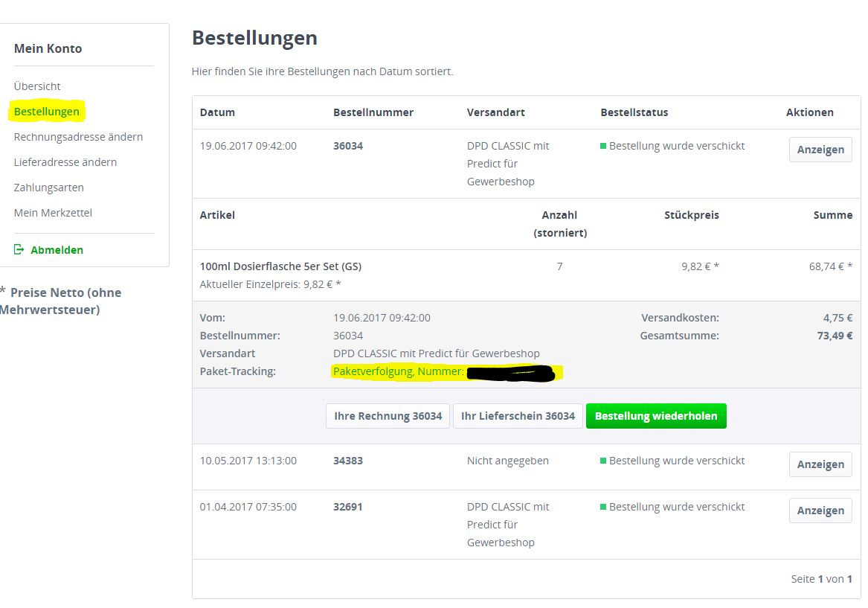Click the green status square of order 36034

[x=603, y=146]
